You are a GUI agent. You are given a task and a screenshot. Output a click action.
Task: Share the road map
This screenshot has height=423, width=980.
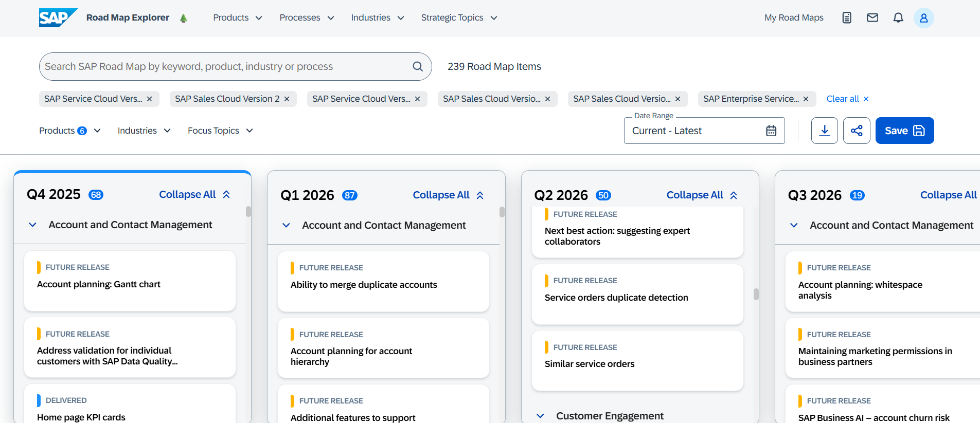(x=856, y=131)
